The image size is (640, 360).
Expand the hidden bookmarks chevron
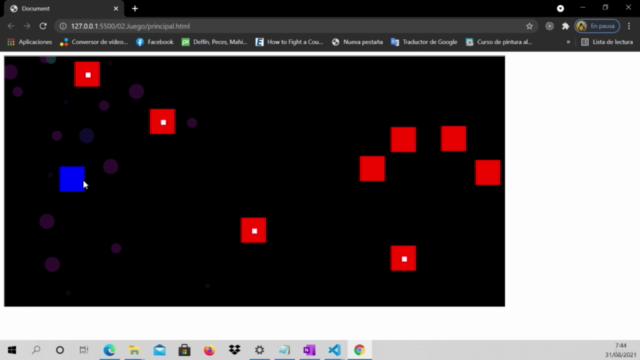[x=568, y=42]
